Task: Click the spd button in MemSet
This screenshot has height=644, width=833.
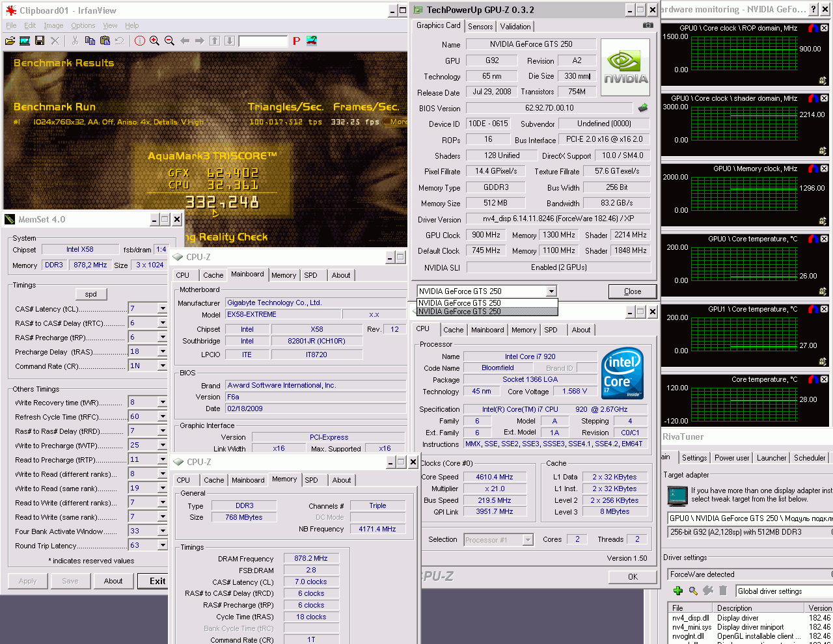Action: pyautogui.click(x=91, y=294)
